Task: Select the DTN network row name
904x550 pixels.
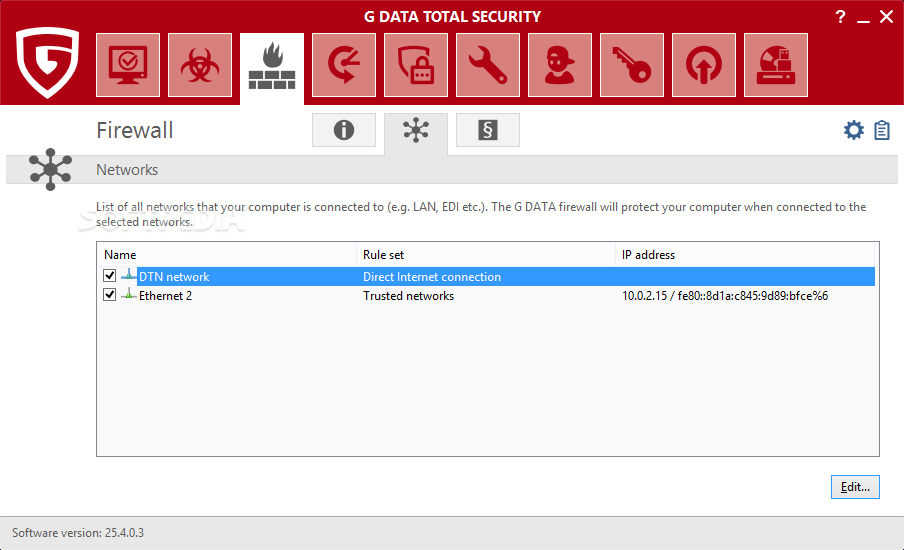Action: tap(174, 277)
